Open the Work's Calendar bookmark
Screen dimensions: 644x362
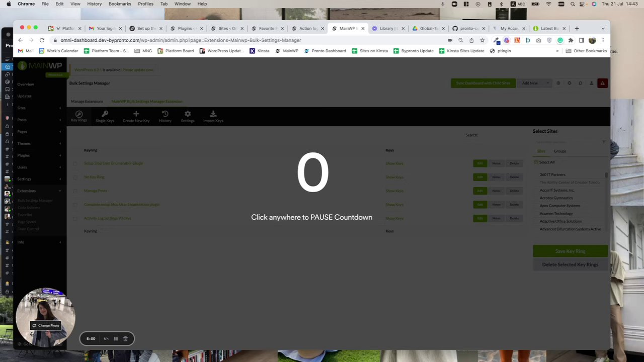click(x=58, y=51)
